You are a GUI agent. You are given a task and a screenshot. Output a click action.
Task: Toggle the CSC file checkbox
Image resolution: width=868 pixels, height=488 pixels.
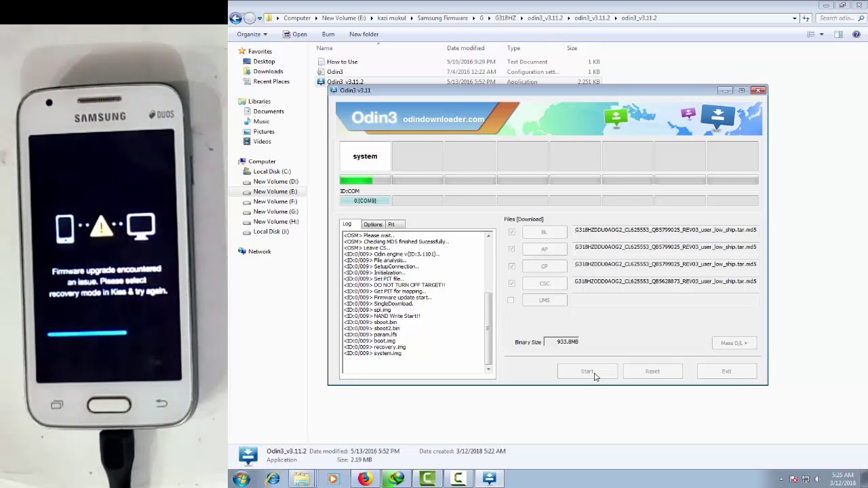point(511,283)
